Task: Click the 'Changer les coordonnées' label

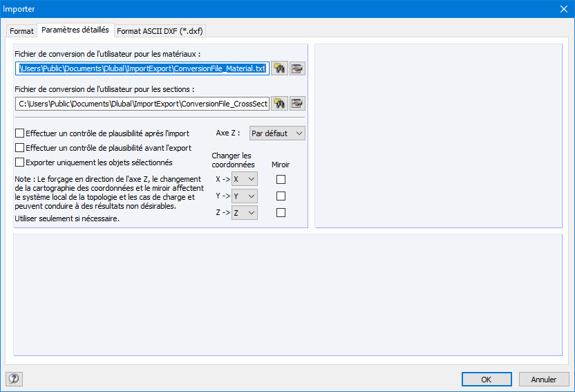Action: (233, 160)
